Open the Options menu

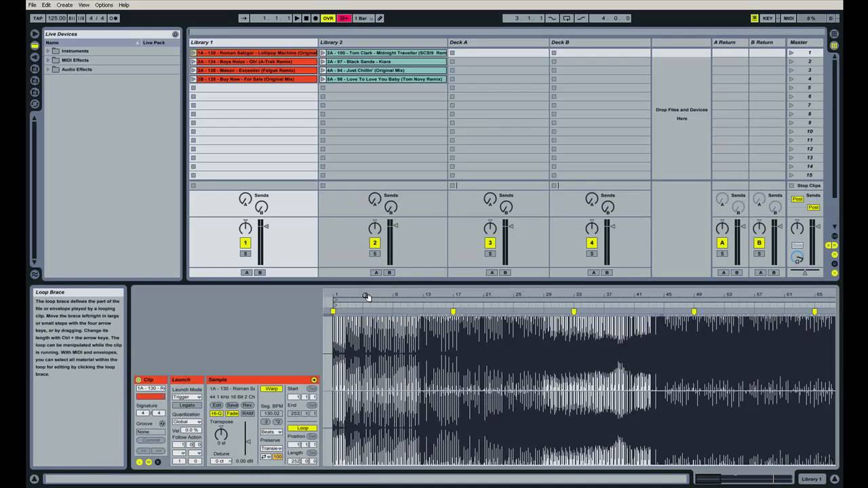104,5
